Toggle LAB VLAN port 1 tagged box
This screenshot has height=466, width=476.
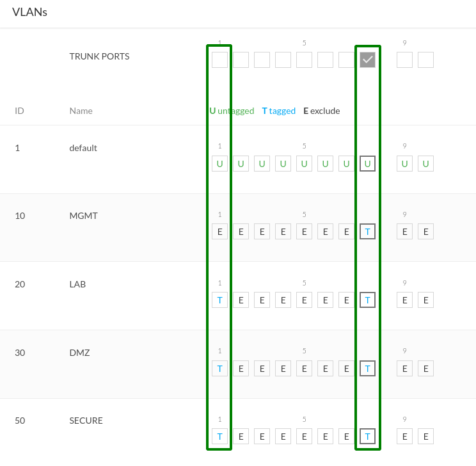(x=219, y=300)
